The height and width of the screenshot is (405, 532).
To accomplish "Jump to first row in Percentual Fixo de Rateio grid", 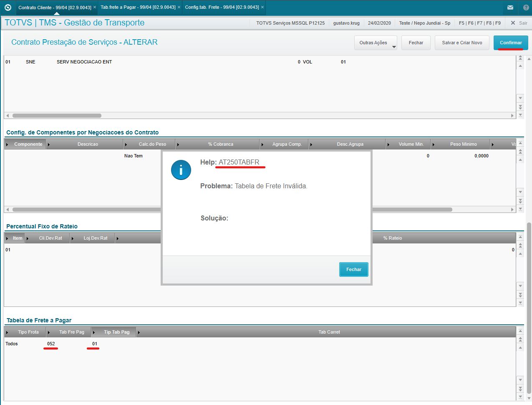I will (520, 237).
